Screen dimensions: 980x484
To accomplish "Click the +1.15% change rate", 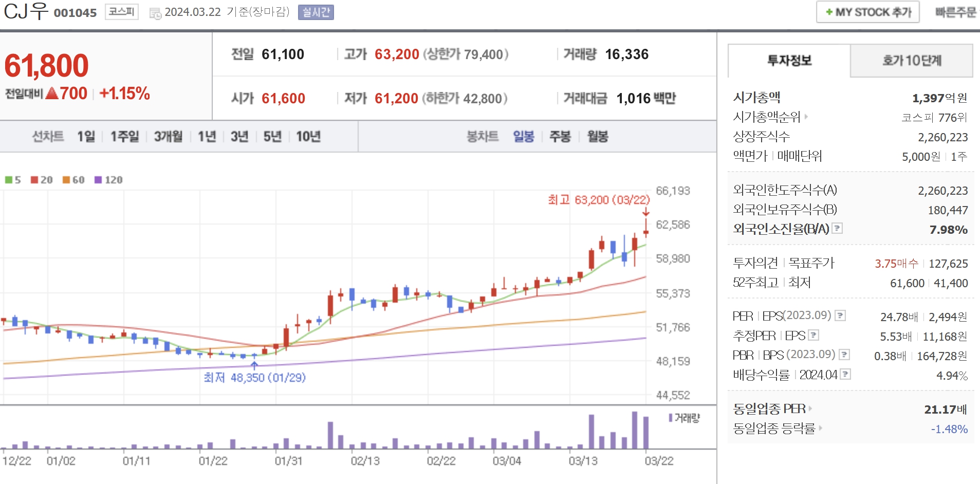I will click(125, 94).
